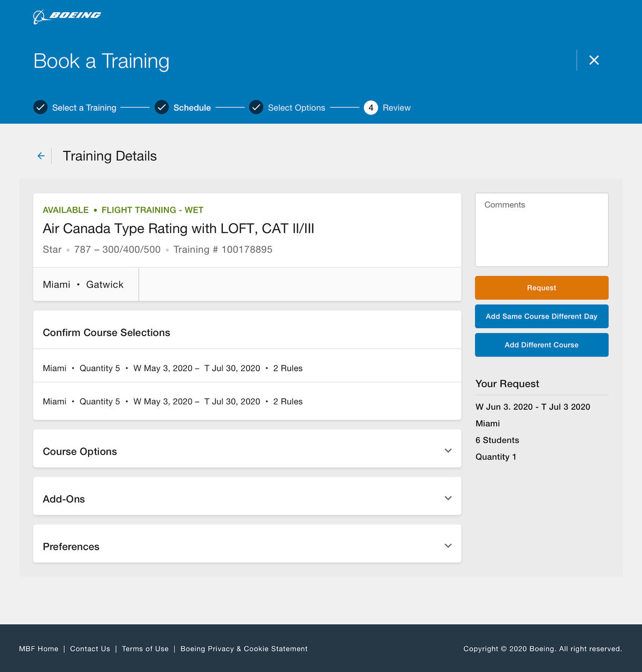Click the Boeing logo in the header

pyautogui.click(x=67, y=16)
